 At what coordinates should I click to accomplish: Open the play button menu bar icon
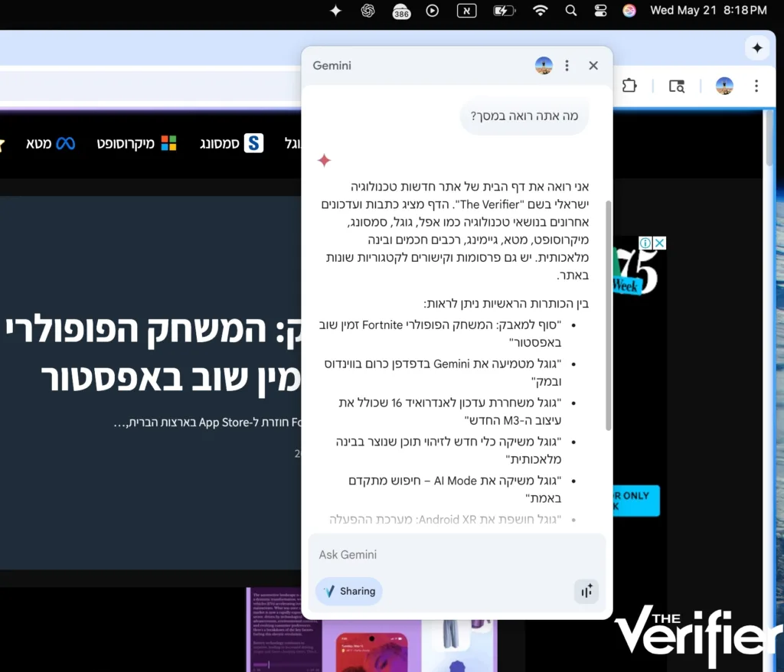pyautogui.click(x=433, y=11)
